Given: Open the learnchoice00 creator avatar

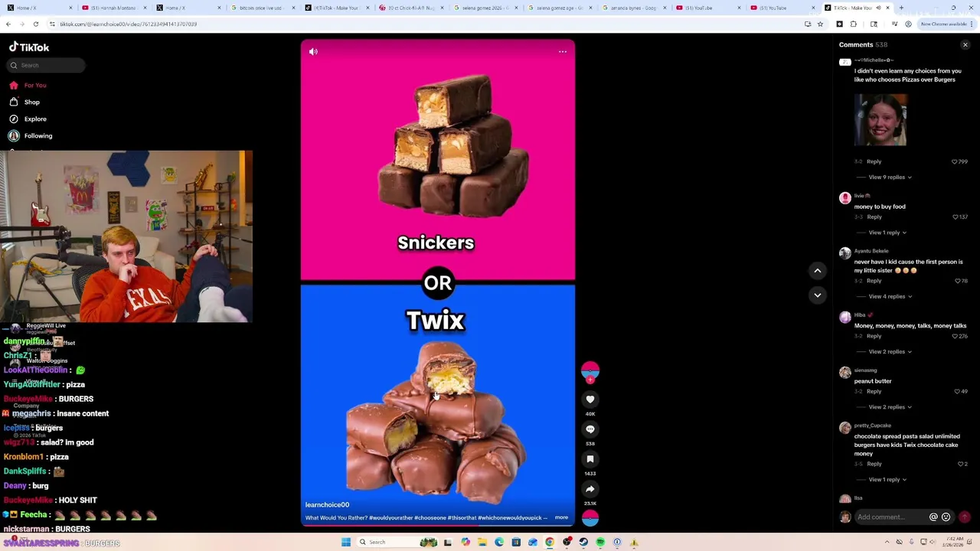Looking at the screenshot, I should (590, 371).
